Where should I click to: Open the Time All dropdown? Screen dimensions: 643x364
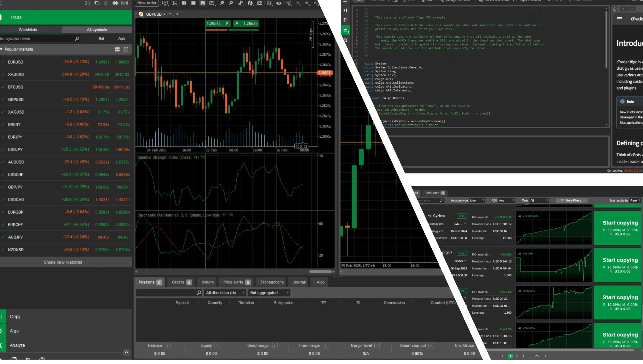539,201
